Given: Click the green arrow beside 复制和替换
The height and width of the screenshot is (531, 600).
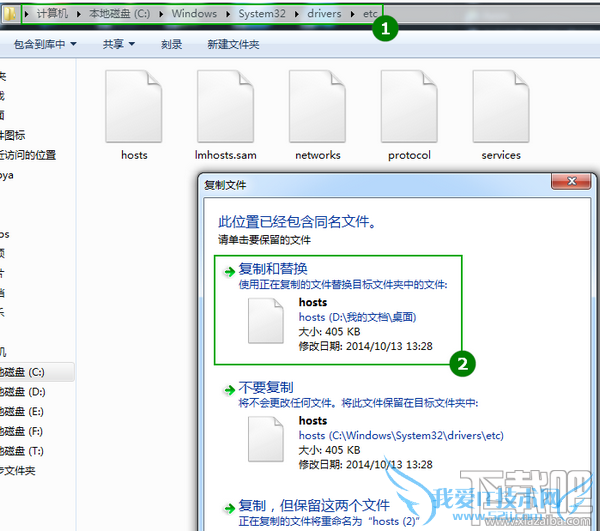Looking at the screenshot, I should click(230, 272).
